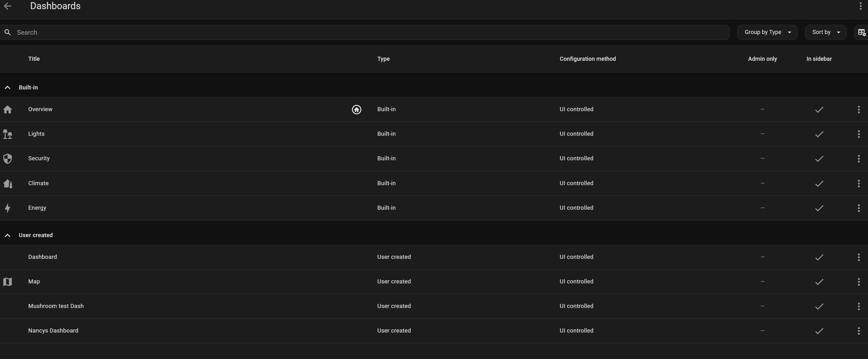Collapse the Built-in group

click(8, 88)
